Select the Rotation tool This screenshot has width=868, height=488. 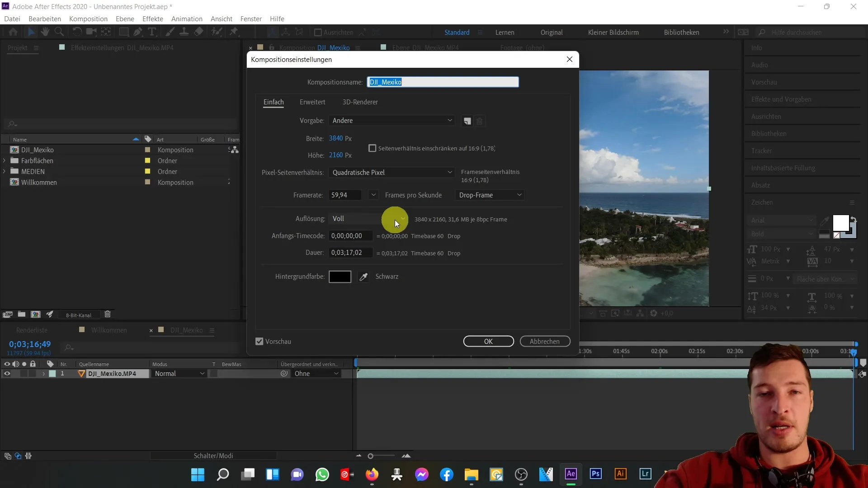click(77, 32)
